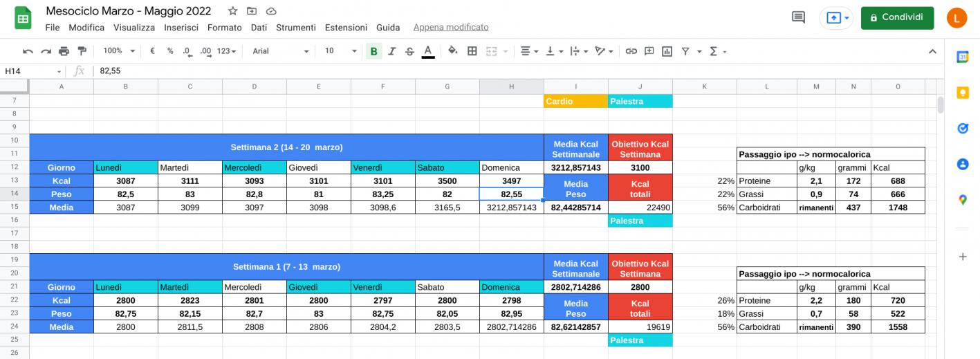Click the undo arrow icon
This screenshot has height=359, width=980.
tap(28, 51)
